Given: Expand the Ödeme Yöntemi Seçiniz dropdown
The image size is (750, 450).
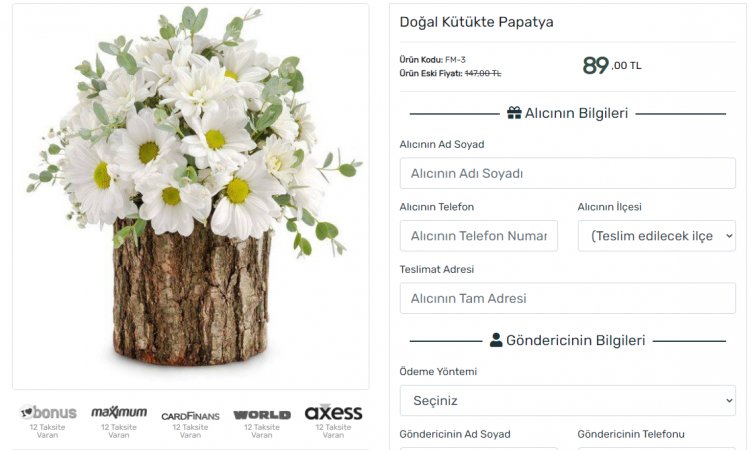Looking at the screenshot, I should click(568, 400).
